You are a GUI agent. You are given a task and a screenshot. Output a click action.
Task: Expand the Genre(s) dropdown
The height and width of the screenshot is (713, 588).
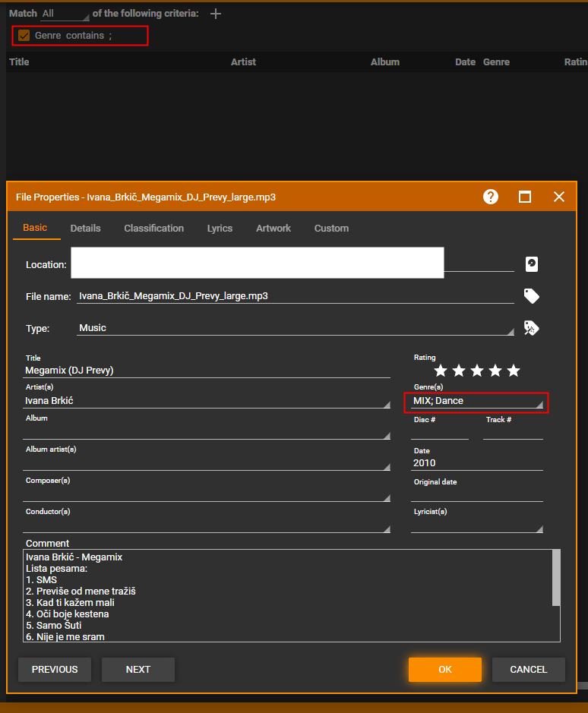(x=539, y=405)
